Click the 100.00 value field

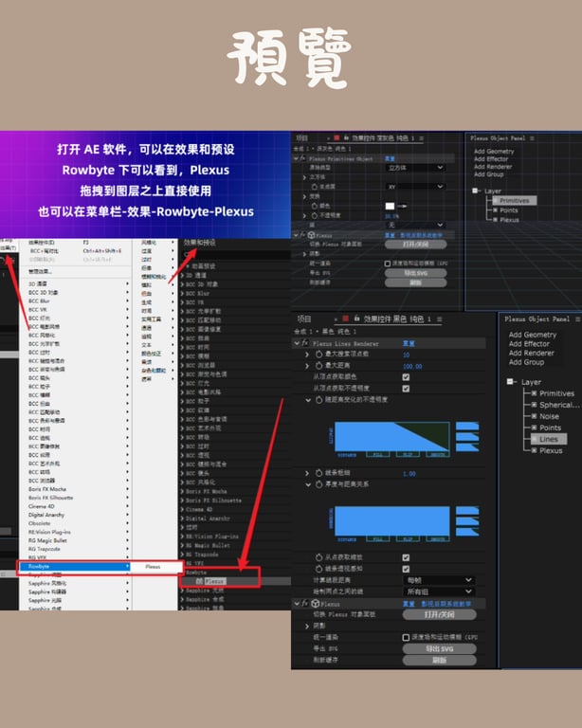tap(412, 366)
